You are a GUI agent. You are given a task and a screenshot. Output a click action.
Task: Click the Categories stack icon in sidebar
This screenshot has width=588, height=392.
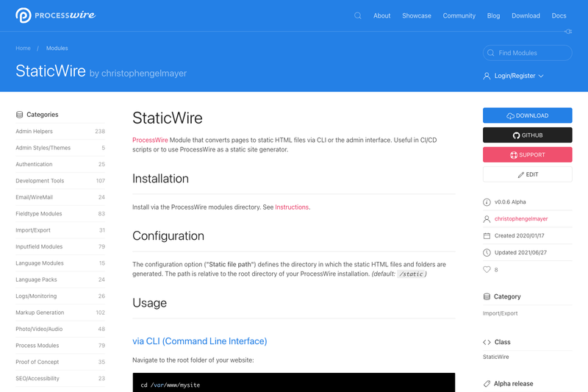(x=20, y=115)
